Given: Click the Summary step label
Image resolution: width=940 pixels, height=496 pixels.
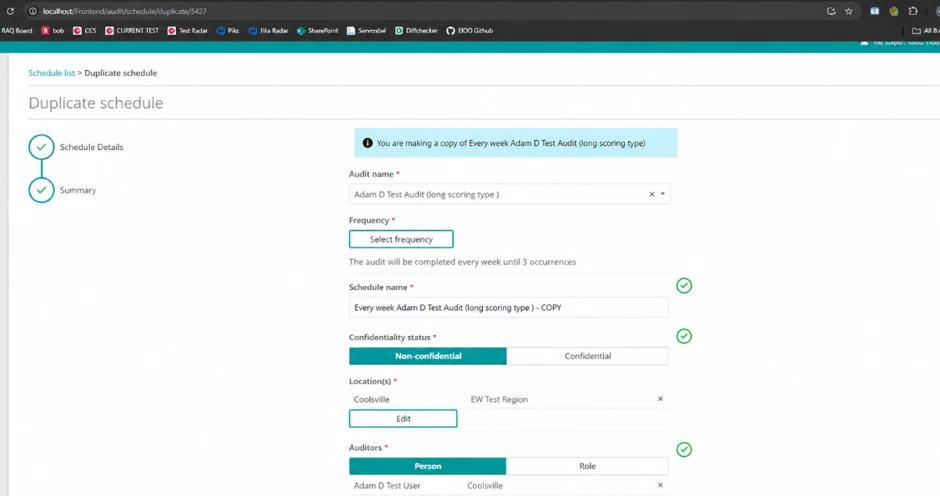Looking at the screenshot, I should 78,190.
